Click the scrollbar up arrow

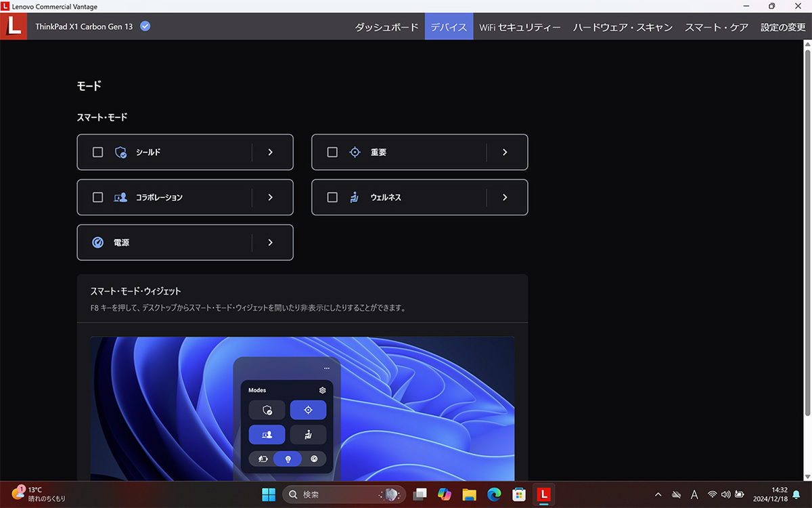point(807,44)
